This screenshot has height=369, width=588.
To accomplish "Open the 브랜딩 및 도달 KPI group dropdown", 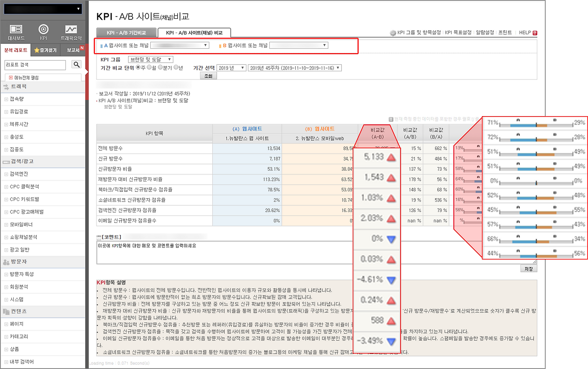I will pos(150,58).
